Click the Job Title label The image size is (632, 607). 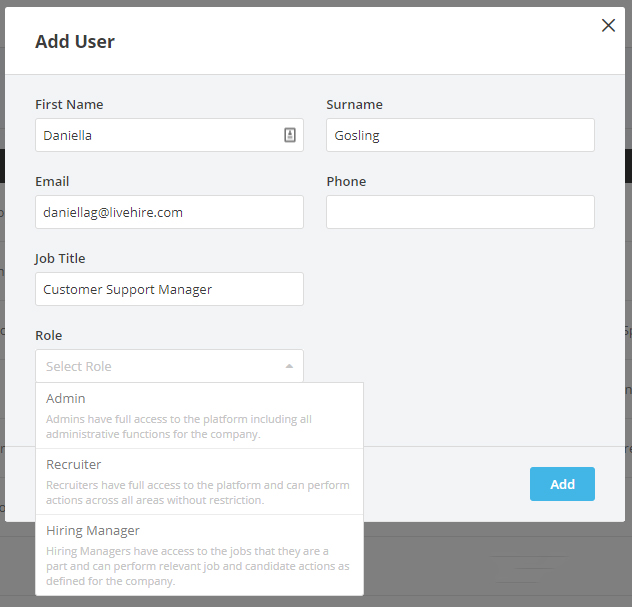pyautogui.click(x=61, y=258)
